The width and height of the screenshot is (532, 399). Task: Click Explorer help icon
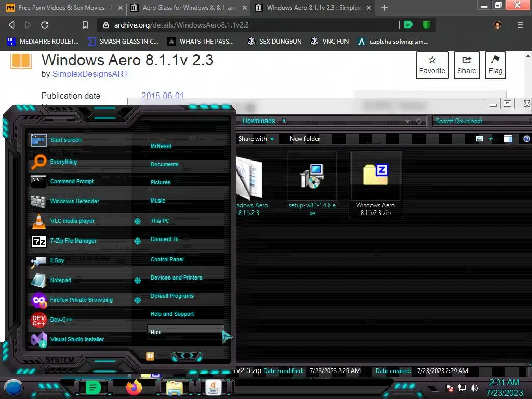tap(527, 139)
